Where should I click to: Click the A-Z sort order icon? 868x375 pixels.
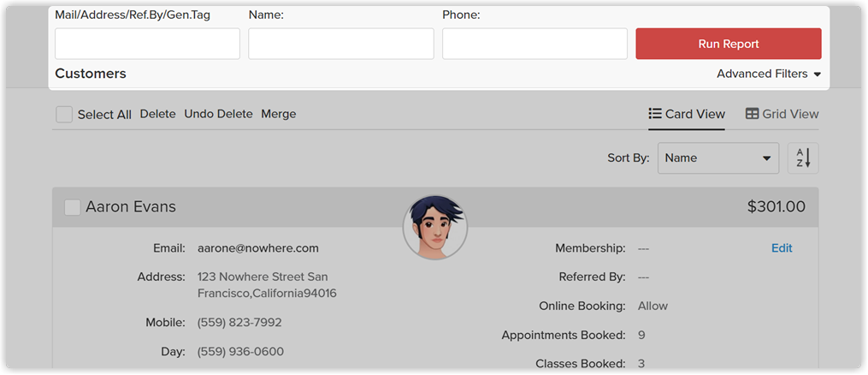(803, 158)
